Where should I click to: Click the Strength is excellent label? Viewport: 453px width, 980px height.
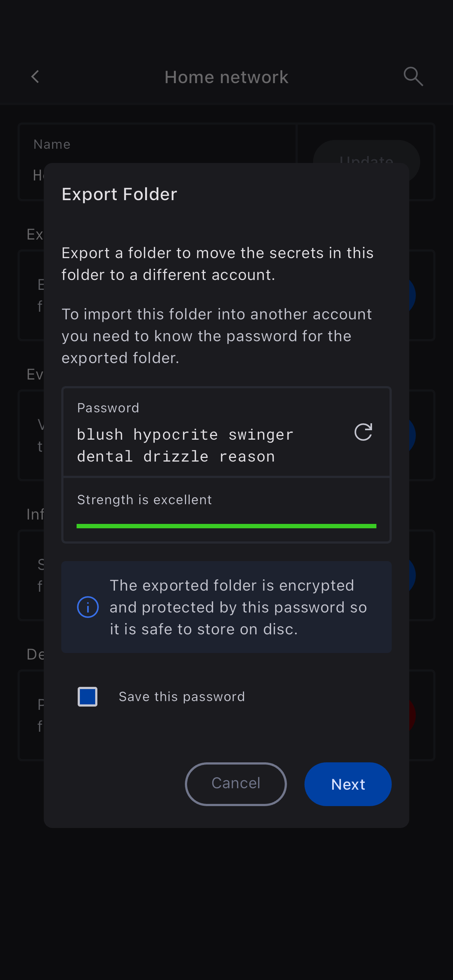pos(144,500)
